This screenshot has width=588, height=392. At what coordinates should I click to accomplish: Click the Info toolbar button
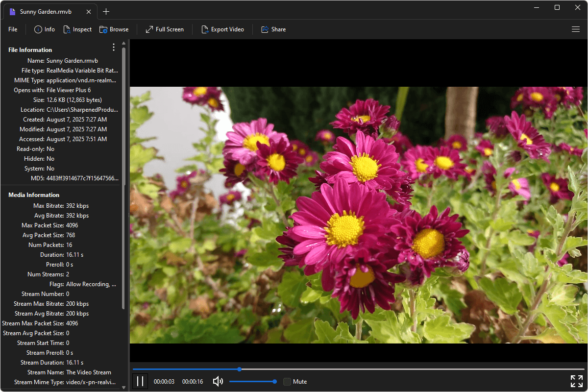pyautogui.click(x=45, y=29)
